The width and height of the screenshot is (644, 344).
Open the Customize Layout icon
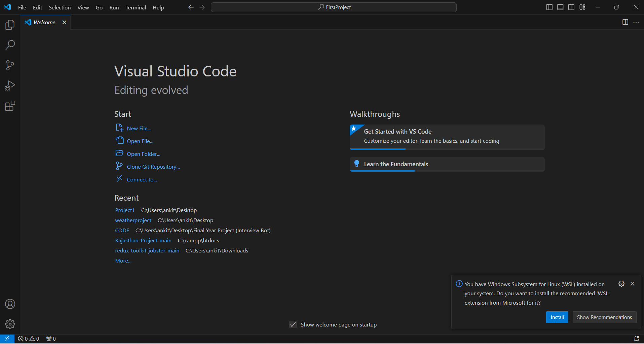click(x=582, y=7)
